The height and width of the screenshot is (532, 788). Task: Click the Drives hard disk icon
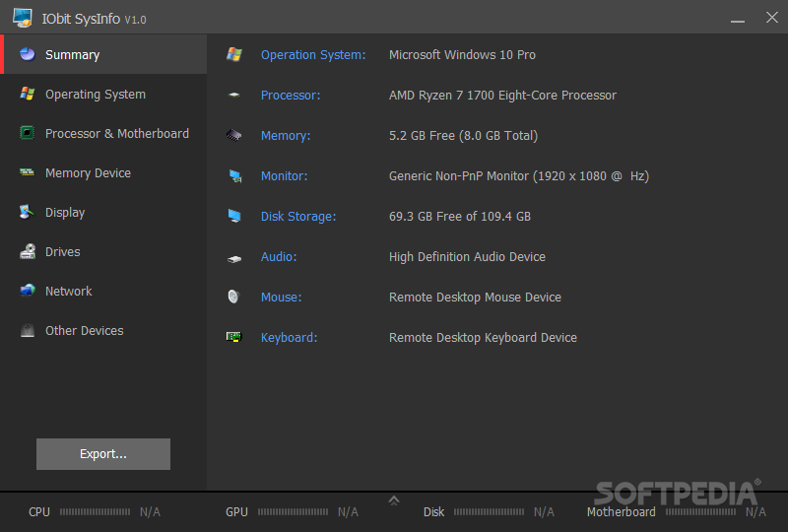(x=28, y=251)
